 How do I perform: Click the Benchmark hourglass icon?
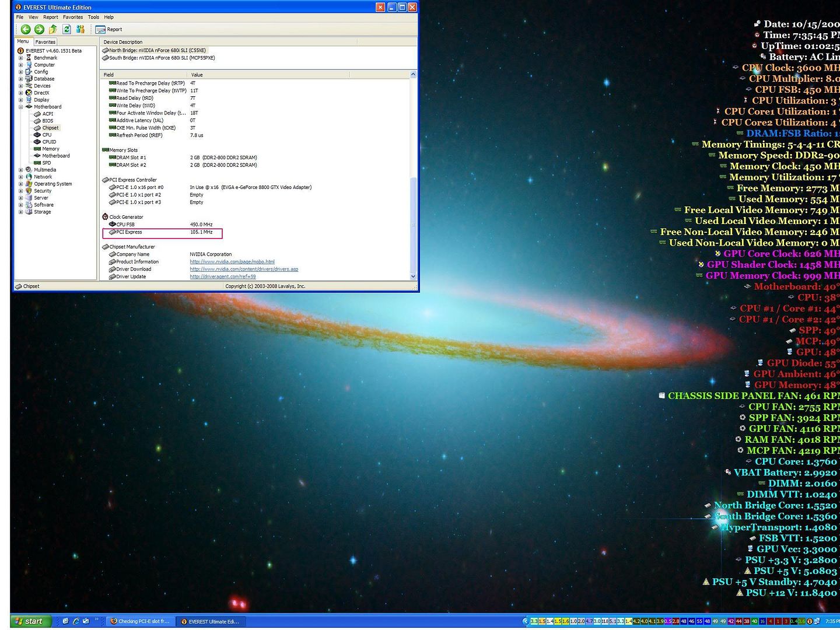pos(29,58)
